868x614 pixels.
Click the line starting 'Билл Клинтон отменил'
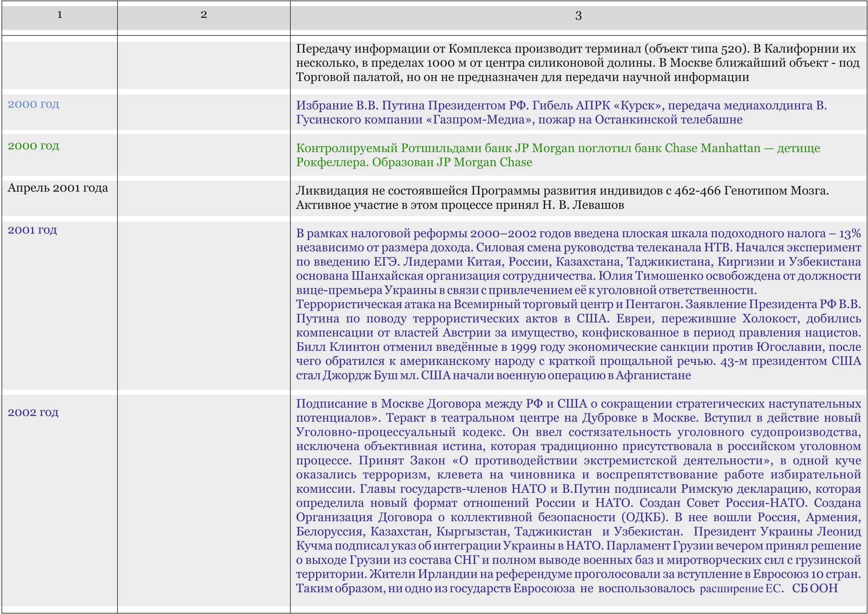[x=579, y=347]
